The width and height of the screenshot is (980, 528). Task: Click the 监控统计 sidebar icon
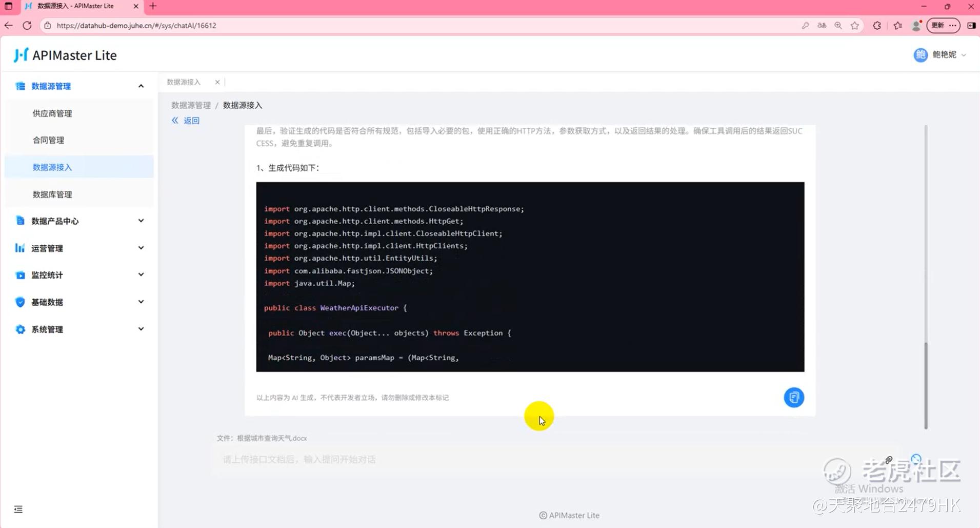pos(20,275)
